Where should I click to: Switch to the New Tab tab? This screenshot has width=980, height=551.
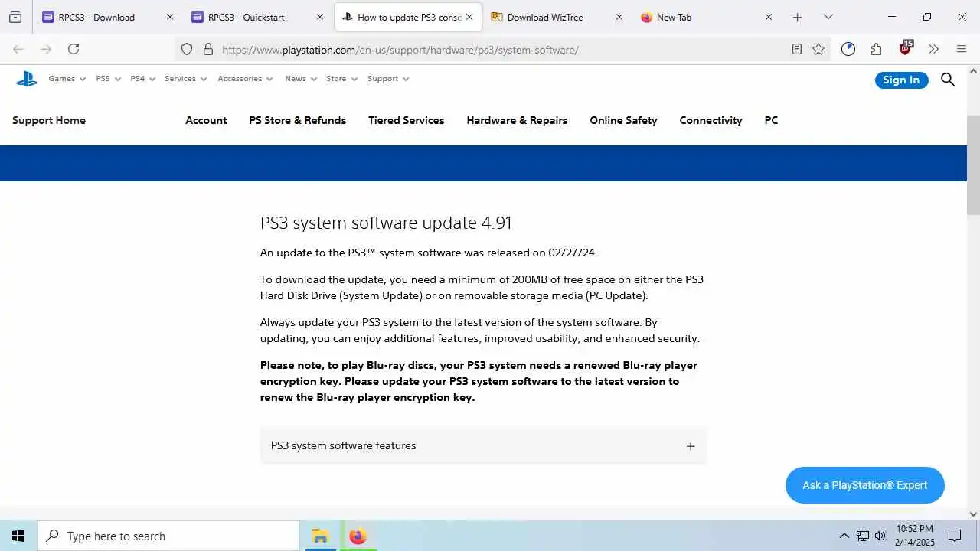click(x=674, y=17)
